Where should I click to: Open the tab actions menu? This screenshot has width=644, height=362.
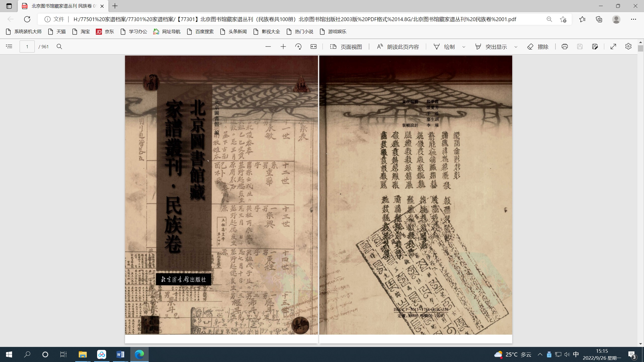pos(9,6)
